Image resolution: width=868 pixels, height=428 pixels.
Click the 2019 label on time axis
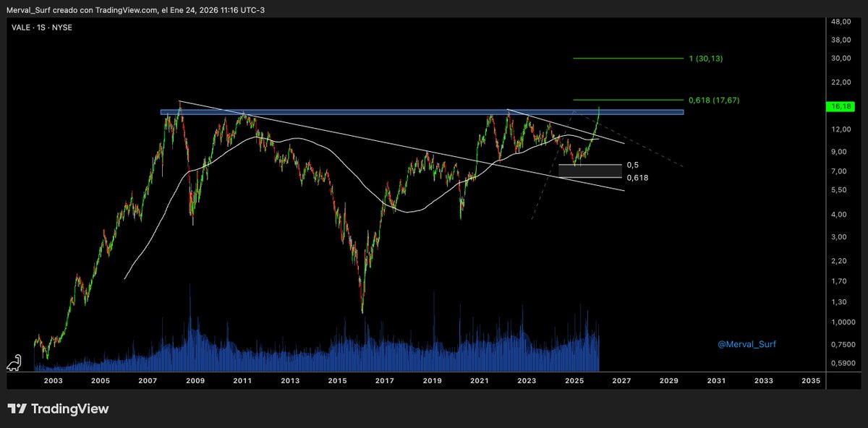432,380
